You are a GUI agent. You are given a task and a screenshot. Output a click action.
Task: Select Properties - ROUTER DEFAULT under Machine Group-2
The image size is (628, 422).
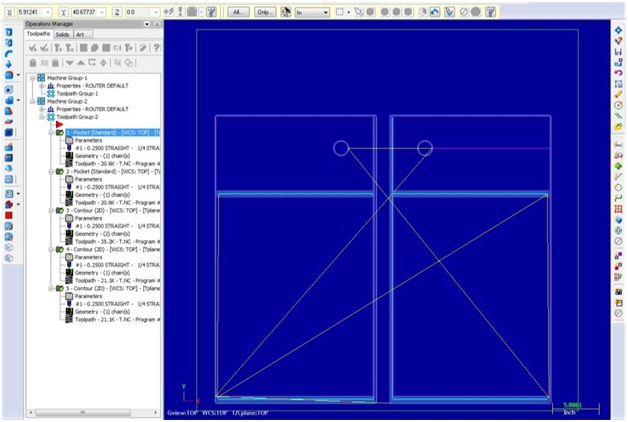click(x=92, y=109)
